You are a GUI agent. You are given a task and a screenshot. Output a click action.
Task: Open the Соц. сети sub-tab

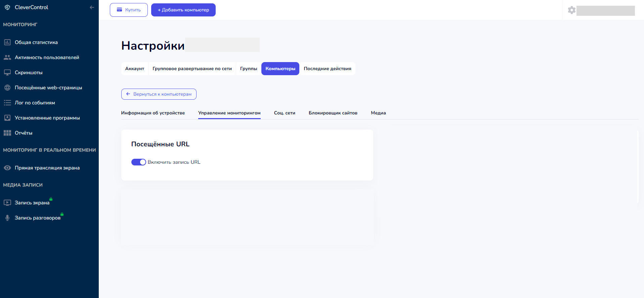click(285, 113)
